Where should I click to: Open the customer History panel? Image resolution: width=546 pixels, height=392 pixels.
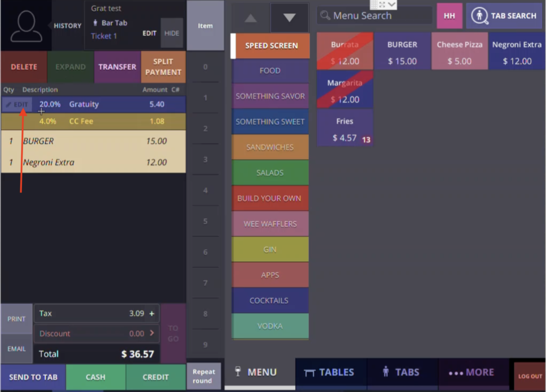(67, 26)
